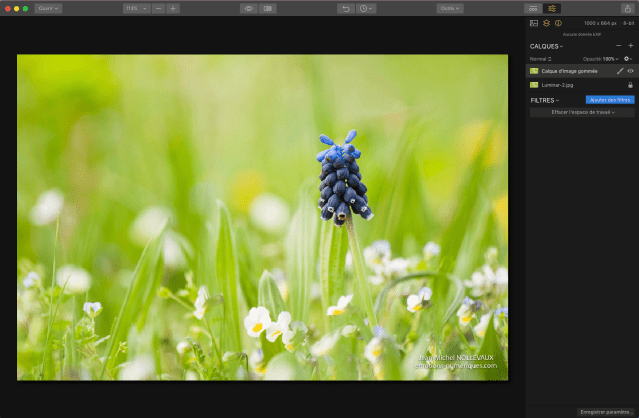The width and height of the screenshot is (639, 418).
Task: Click the share/export icon in top right
Action: (627, 8)
